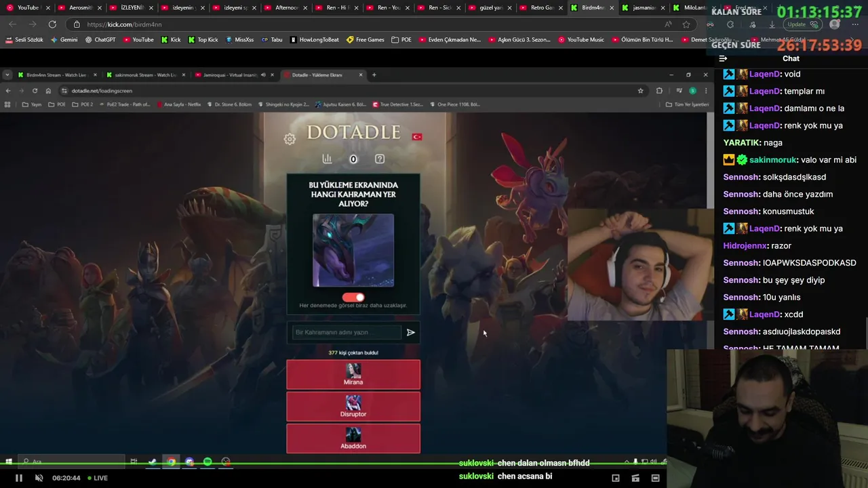Open inner browser three-dot menu
Viewport: 868px width, 488px height.
(x=706, y=91)
